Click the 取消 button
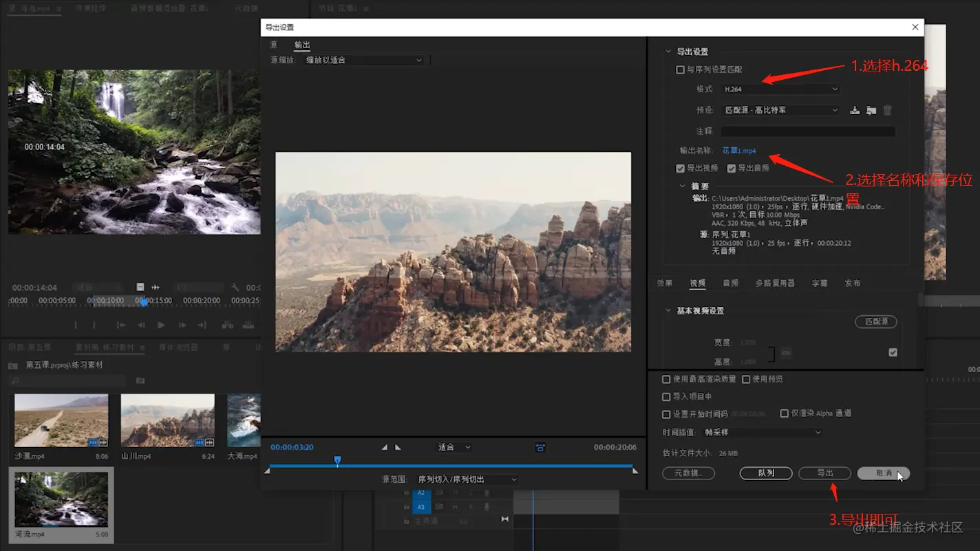Viewport: 980px width, 551px height. pyautogui.click(x=884, y=473)
